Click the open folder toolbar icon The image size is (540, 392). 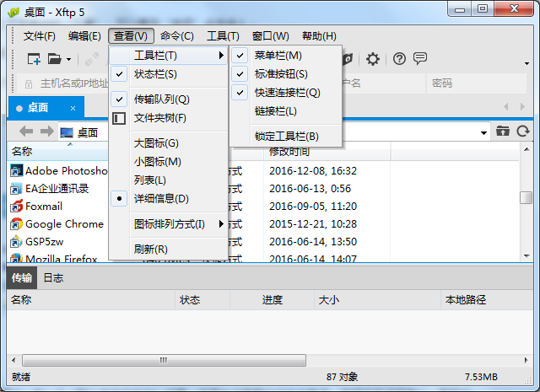(x=55, y=59)
